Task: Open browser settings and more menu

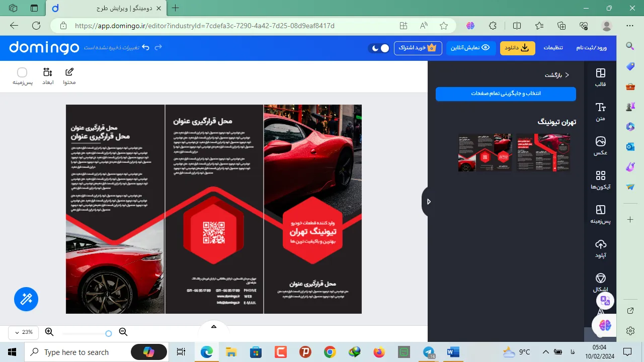Action: click(630, 26)
